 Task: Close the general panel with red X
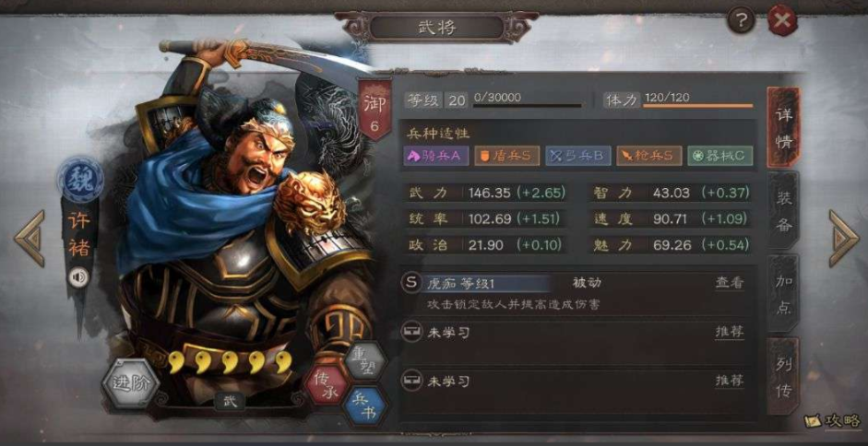(x=781, y=21)
